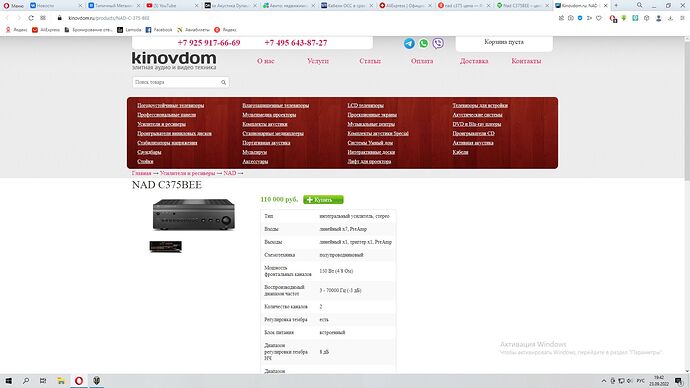
Task: Open the Комплекты акустики category
Action: click(265, 124)
